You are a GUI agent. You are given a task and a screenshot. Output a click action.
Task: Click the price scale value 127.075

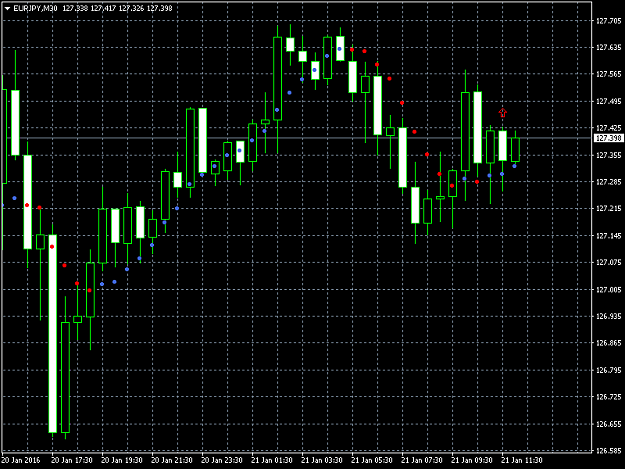click(608, 263)
